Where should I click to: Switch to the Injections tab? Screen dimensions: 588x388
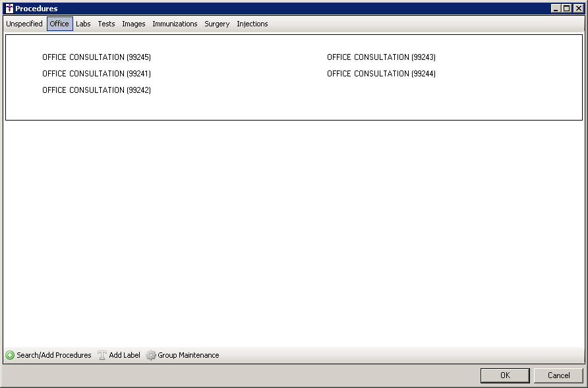252,24
